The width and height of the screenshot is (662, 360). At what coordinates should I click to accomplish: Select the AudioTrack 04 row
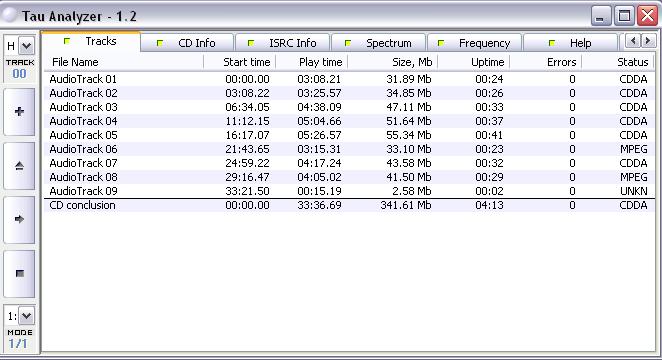click(x=349, y=121)
